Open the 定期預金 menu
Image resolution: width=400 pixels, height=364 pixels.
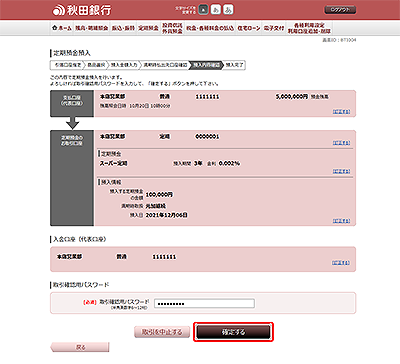tap(148, 28)
